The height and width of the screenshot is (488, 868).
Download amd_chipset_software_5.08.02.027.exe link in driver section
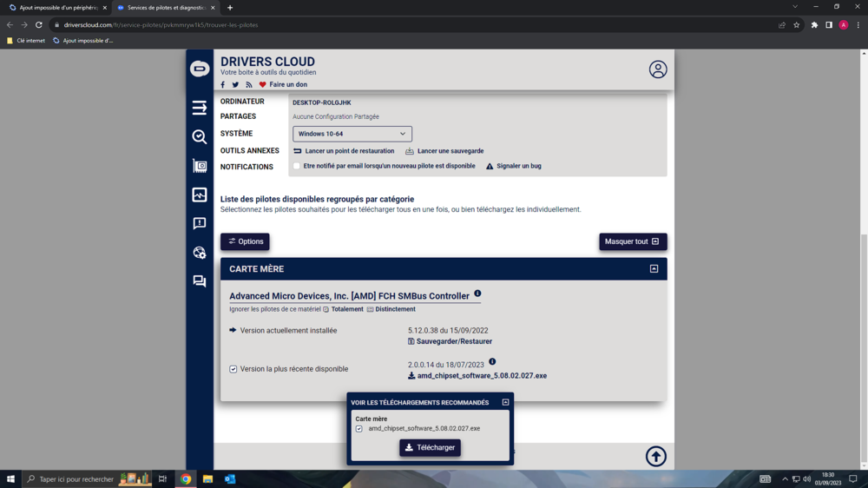point(477,376)
